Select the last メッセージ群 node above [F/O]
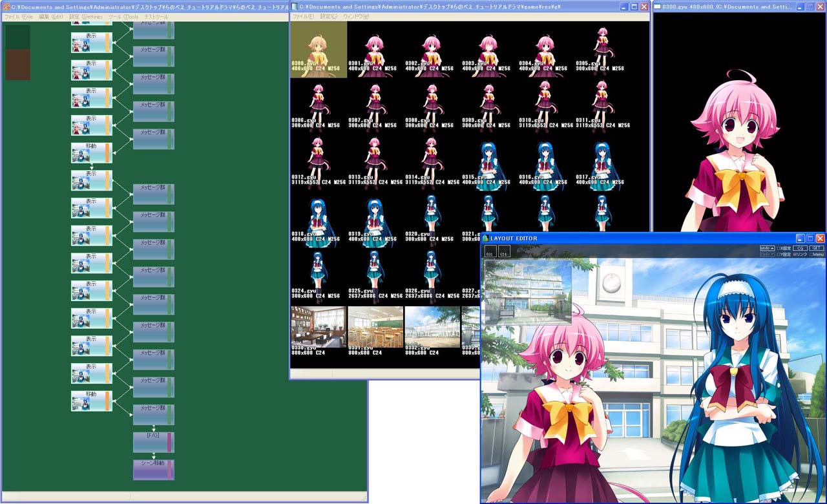 [x=154, y=415]
